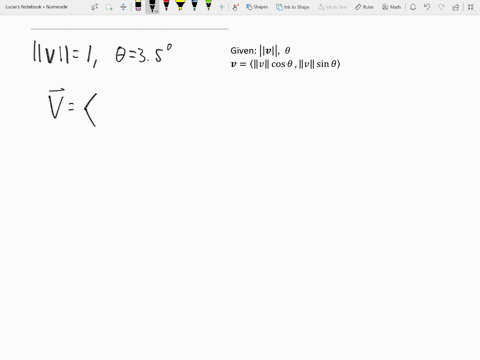Select the blue pen
This screenshot has height=360, width=480.
tap(195, 6)
